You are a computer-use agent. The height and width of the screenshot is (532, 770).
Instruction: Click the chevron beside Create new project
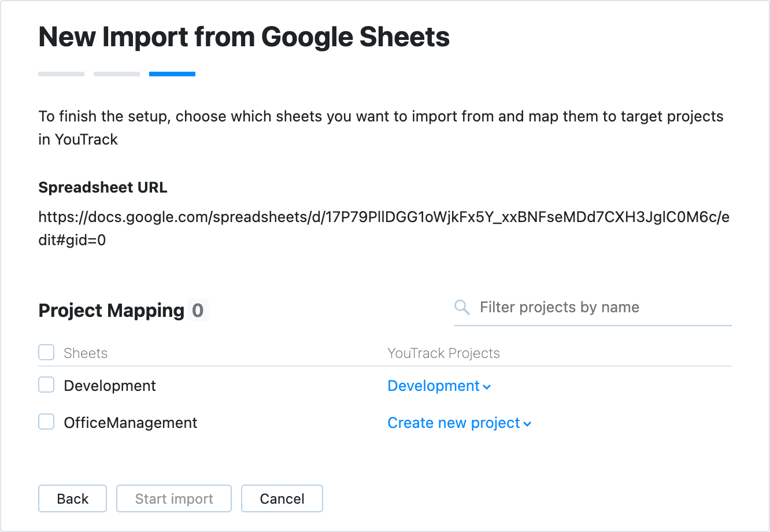pos(527,423)
